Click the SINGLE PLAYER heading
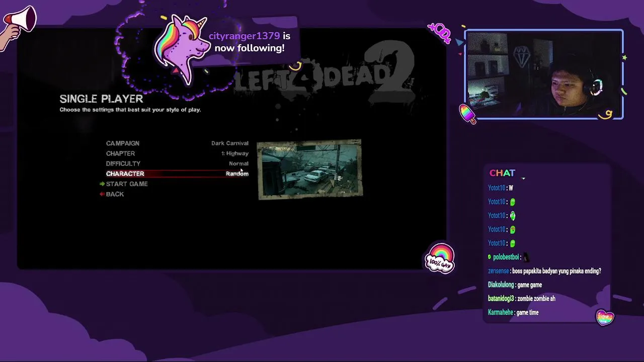The height and width of the screenshot is (362, 644). (x=101, y=99)
